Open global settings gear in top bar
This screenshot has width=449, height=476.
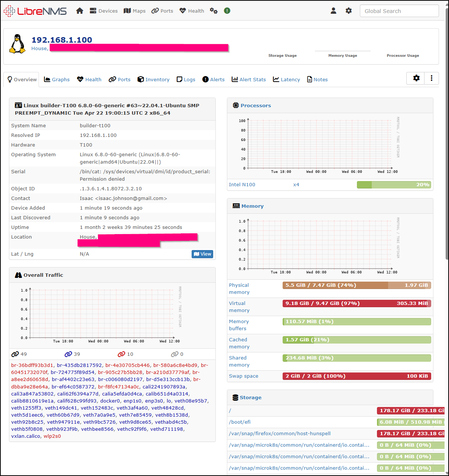348,11
